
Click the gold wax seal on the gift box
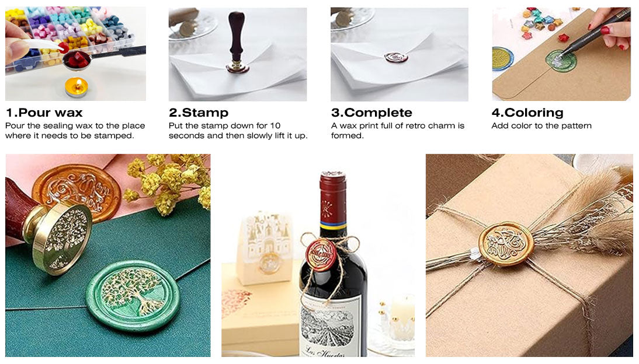click(x=506, y=243)
